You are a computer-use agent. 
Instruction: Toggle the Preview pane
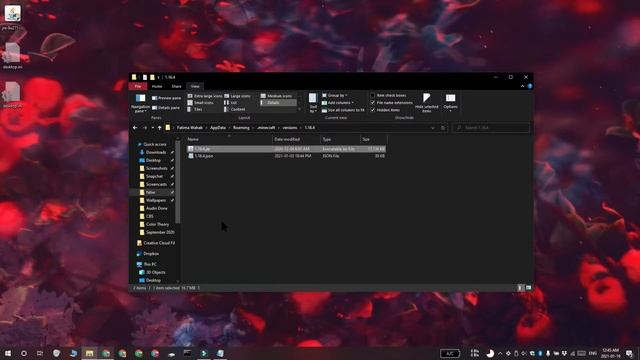pos(167,98)
